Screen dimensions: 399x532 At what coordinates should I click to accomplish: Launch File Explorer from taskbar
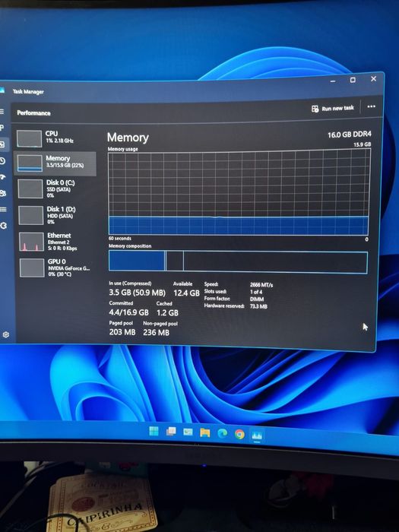[x=205, y=432]
